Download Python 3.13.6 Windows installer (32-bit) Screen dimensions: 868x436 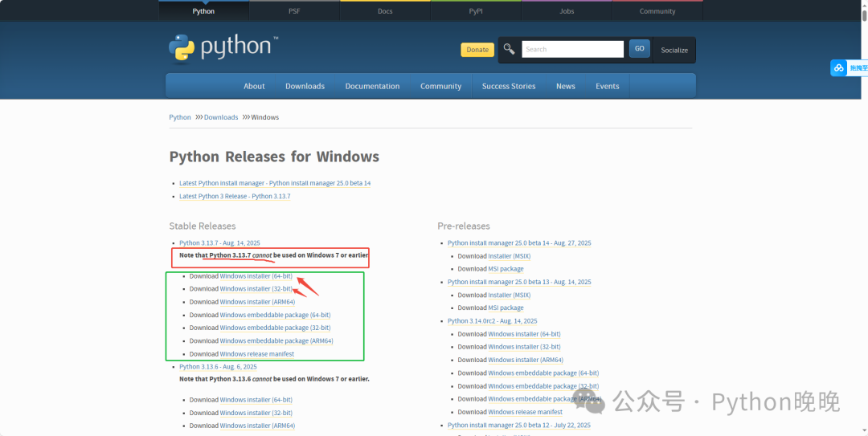tap(256, 413)
